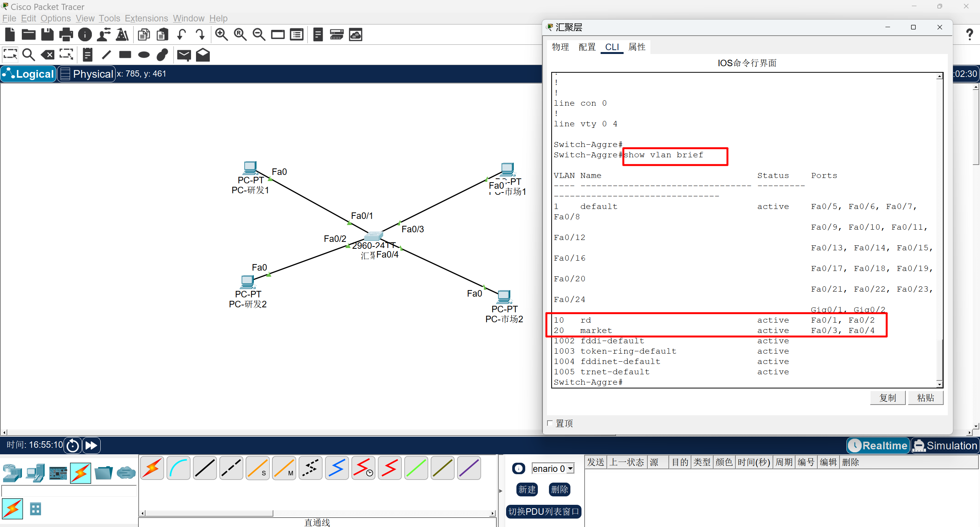Choose the console cable type
This screenshot has width=980, height=527.
[179, 468]
